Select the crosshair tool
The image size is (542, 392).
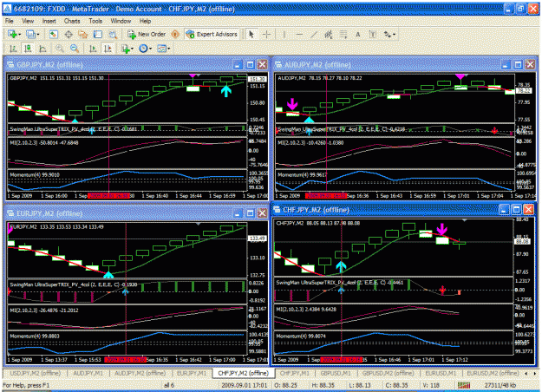pos(266,34)
